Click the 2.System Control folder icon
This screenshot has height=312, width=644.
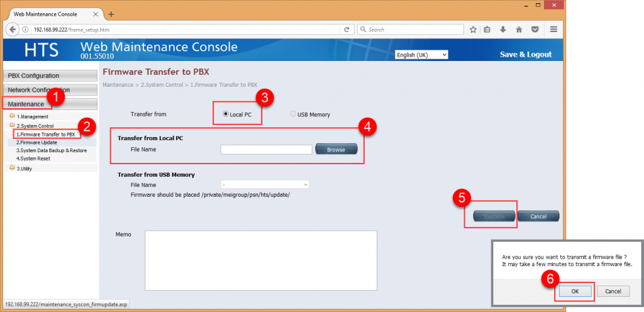tap(13, 125)
